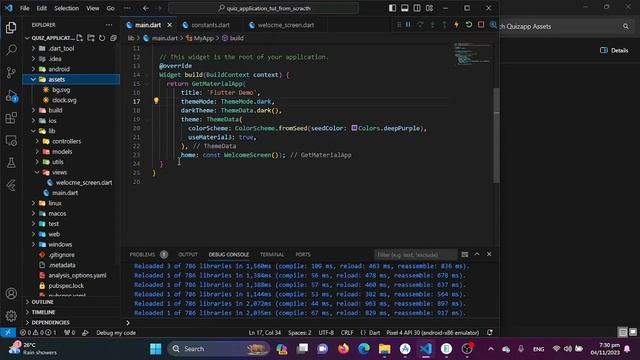Switch to the TERMINAL panel tab
This screenshot has width=640, height=360.
(272, 254)
